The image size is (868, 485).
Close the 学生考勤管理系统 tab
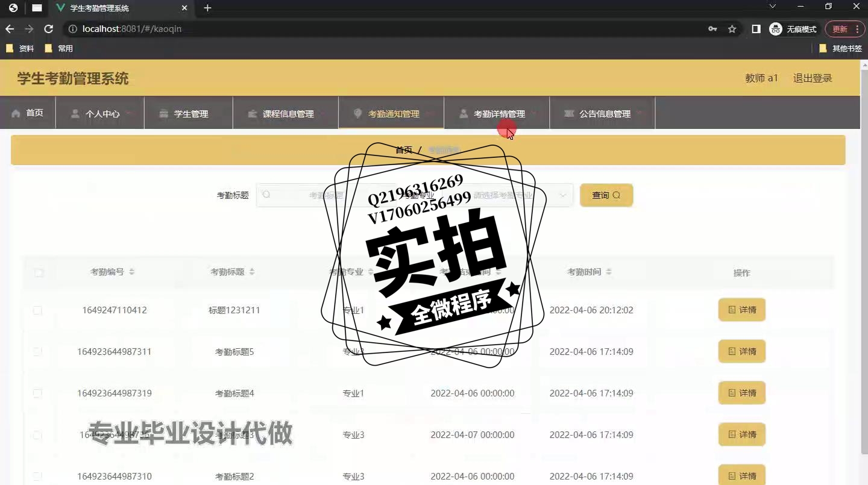click(x=185, y=8)
